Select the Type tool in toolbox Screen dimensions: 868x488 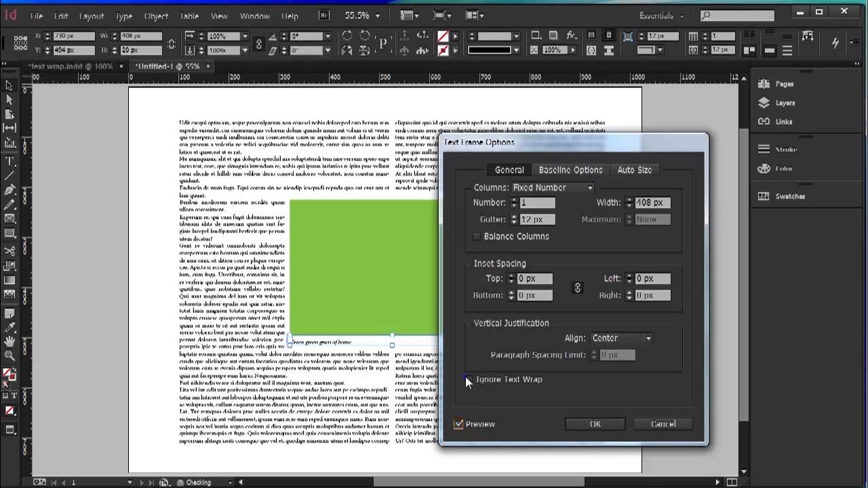(x=9, y=161)
